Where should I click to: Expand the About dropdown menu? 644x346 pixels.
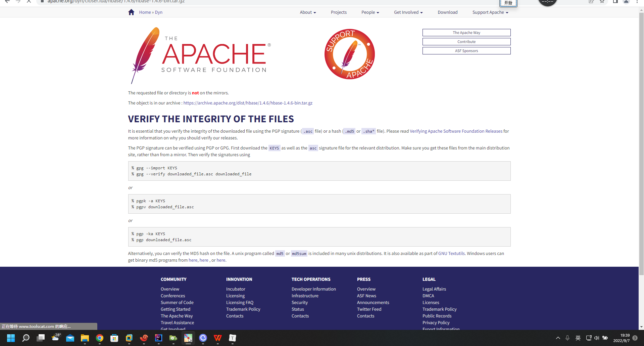point(308,12)
